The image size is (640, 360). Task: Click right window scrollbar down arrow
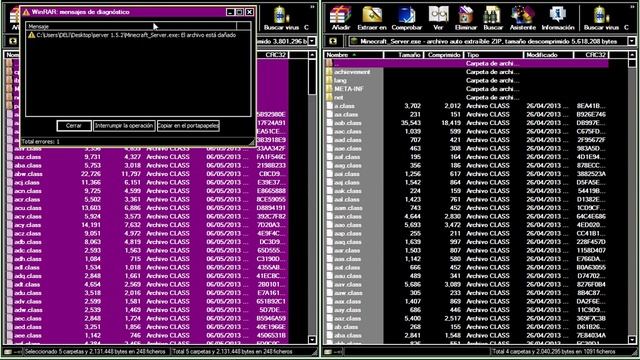click(632, 340)
